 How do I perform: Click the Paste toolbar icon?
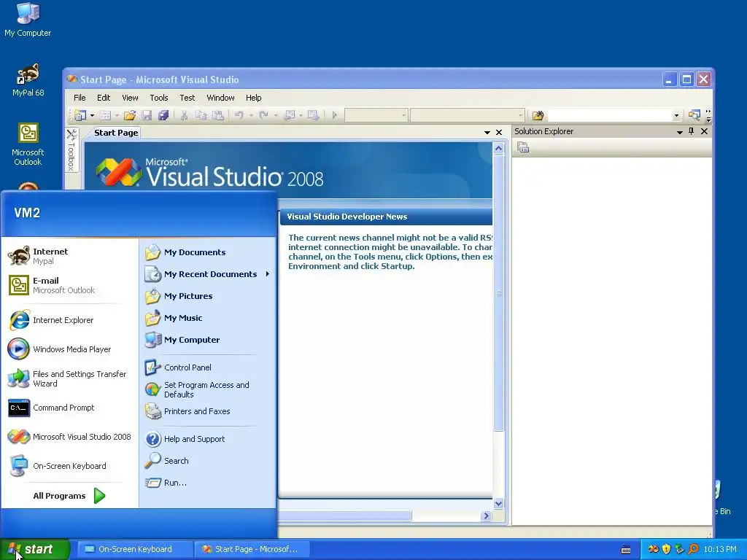(x=217, y=115)
